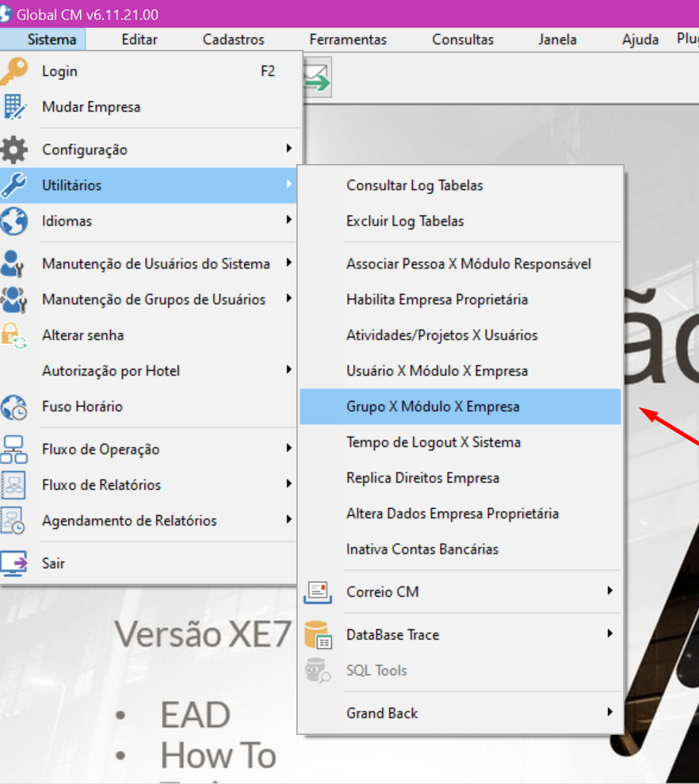This screenshot has width=699, height=784.
Task: Open the Utilitários menu entry
Action: (x=148, y=185)
